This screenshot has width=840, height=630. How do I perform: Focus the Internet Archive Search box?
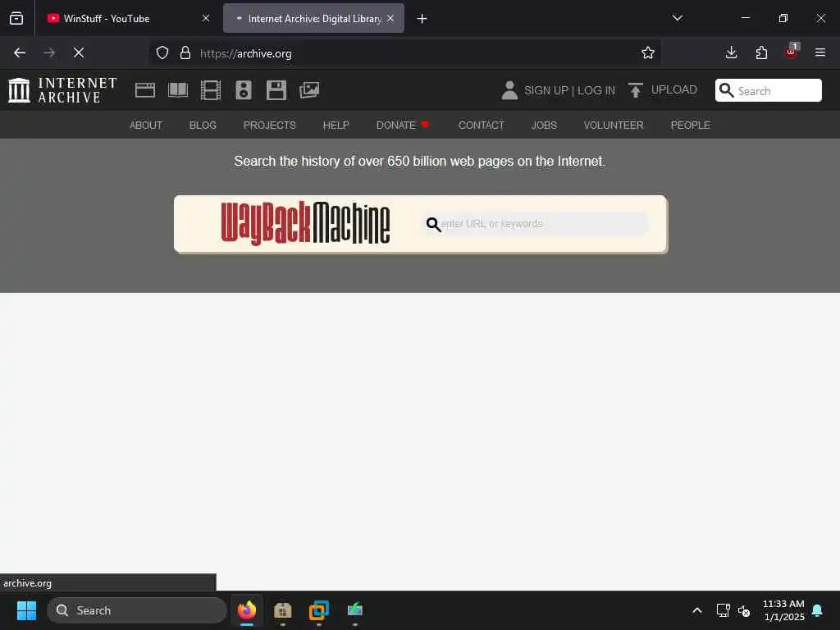click(768, 90)
